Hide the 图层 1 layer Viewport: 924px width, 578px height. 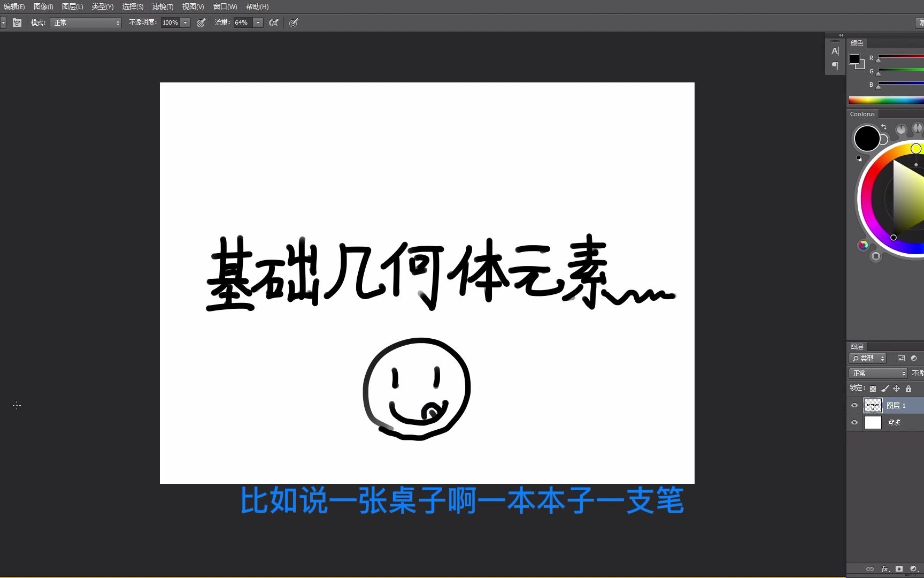pos(854,405)
